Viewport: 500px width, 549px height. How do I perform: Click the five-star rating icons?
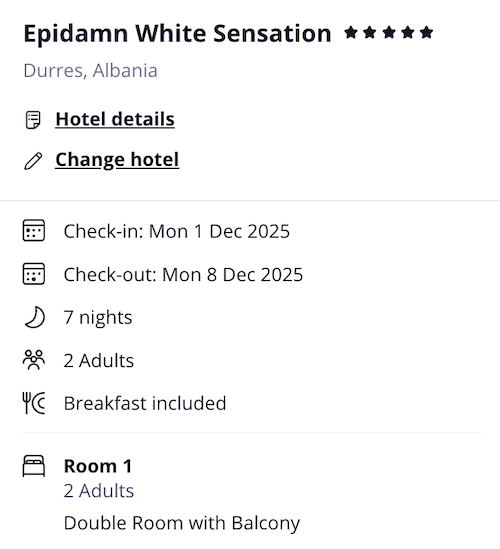pyautogui.click(x=389, y=33)
